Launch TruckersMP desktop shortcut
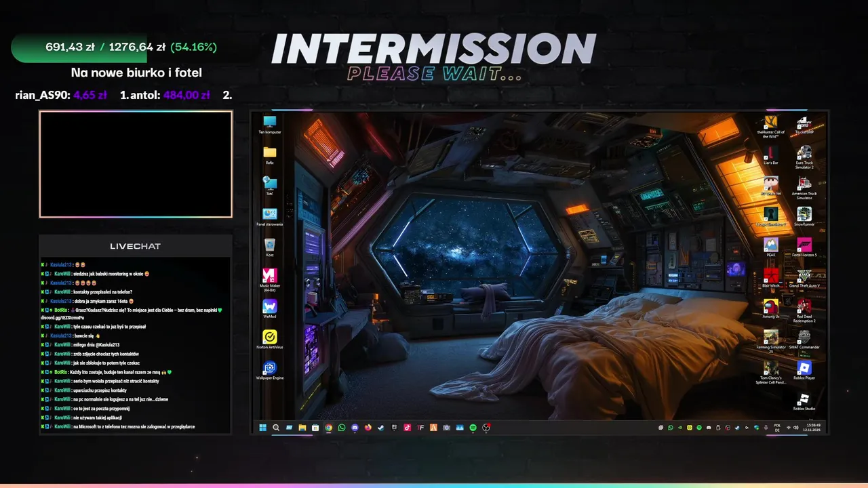Screen dimensions: 868x488 (x=804, y=125)
